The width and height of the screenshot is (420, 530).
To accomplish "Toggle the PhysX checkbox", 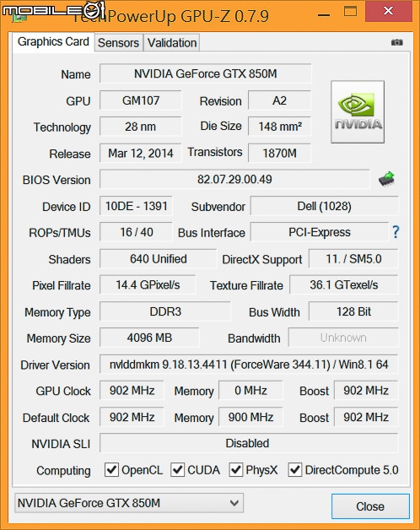I will pos(236,470).
